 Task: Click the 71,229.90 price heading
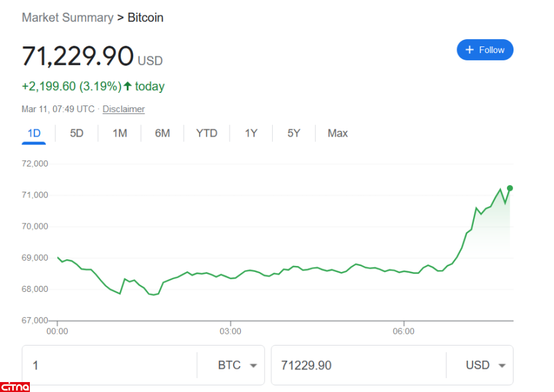coord(78,56)
